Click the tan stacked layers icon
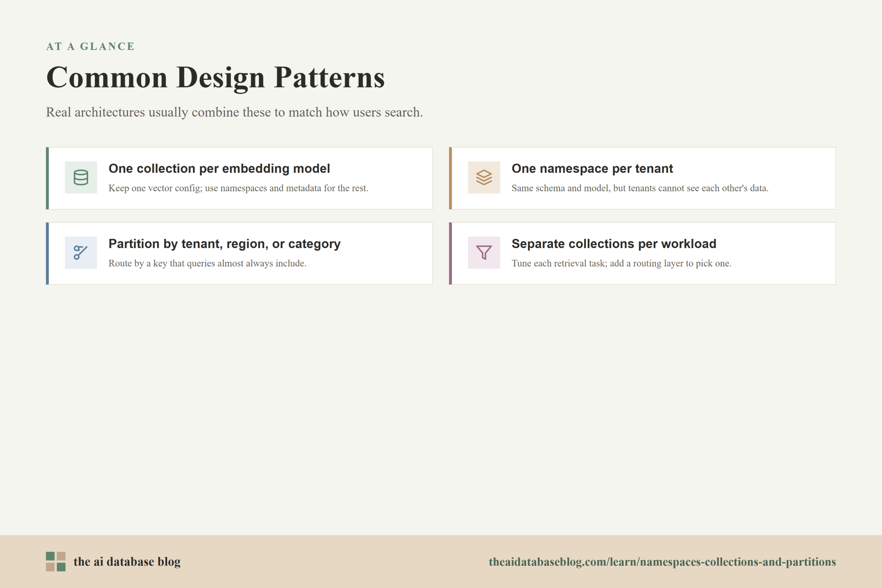This screenshot has width=882, height=588. tap(484, 177)
